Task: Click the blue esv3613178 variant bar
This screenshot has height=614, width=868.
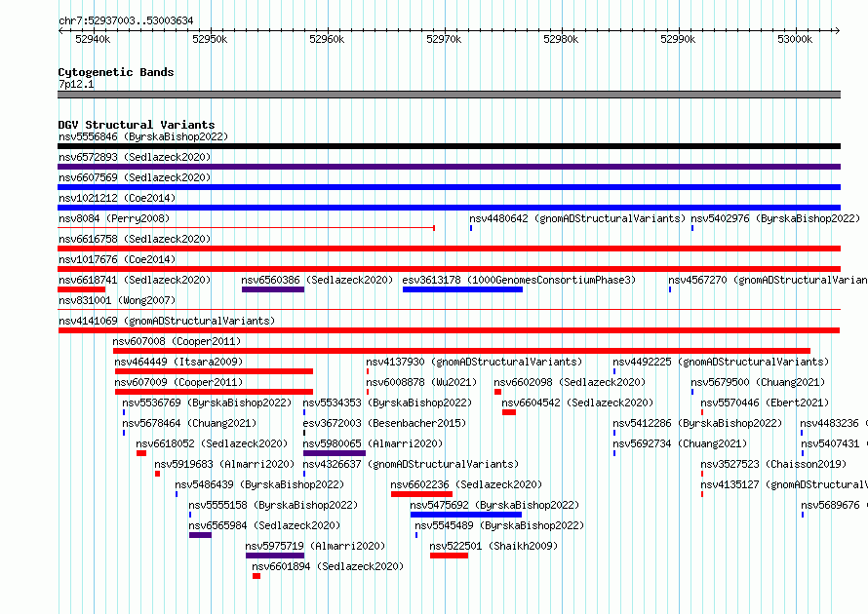Action: [x=463, y=289]
